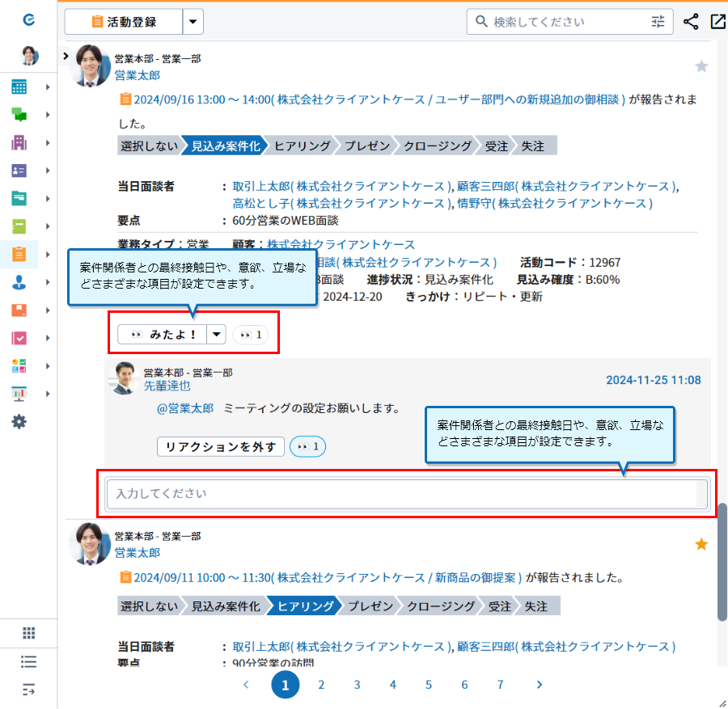Click the search filter options icon
This screenshot has width=728, height=709.
[x=658, y=22]
